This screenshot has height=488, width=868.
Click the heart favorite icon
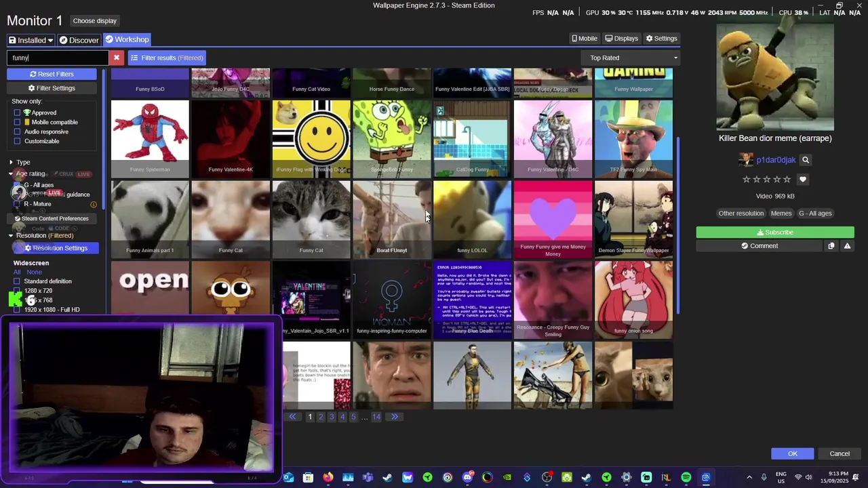(803, 179)
